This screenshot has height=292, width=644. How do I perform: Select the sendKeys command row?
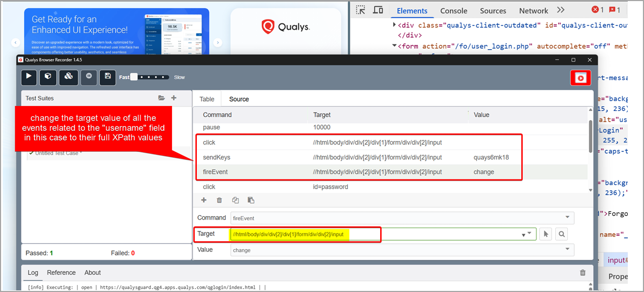[390, 157]
